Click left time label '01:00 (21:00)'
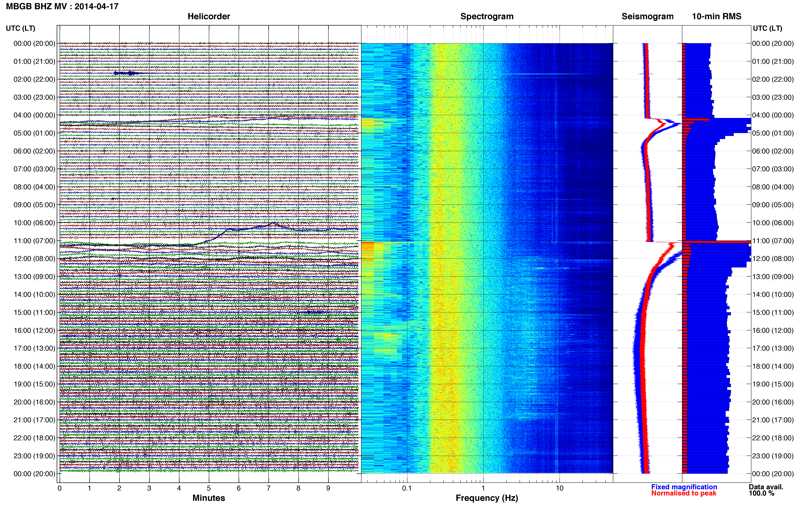 tap(34, 62)
